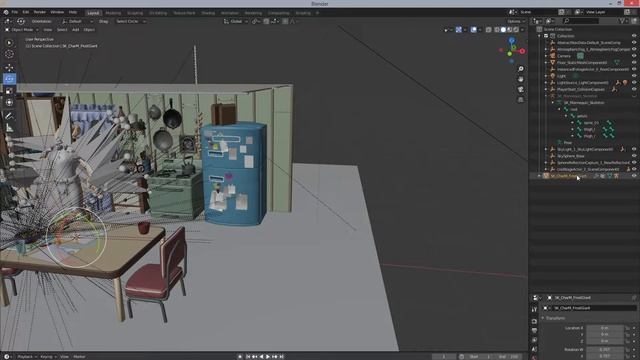This screenshot has width=640, height=360.
Task: Select the Select Box tool in the toolbar
Action: pos(9,43)
